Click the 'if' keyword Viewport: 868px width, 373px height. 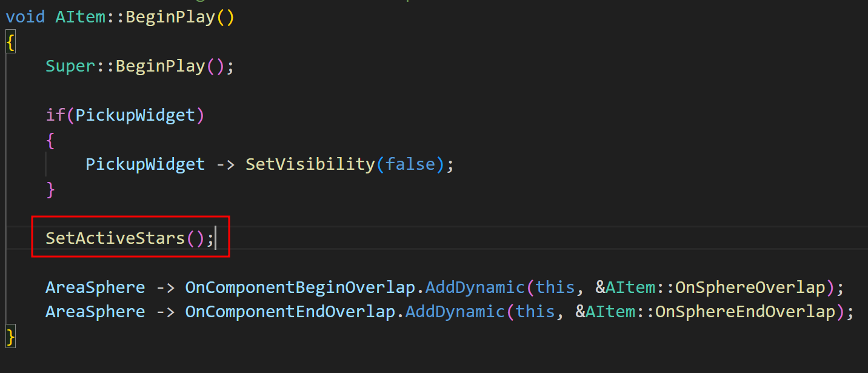[56, 115]
